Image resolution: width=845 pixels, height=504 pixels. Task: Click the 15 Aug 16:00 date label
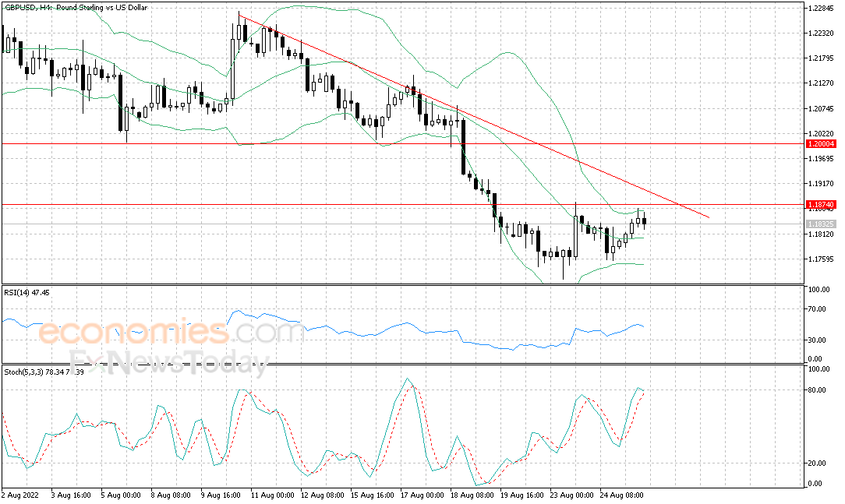373,495
